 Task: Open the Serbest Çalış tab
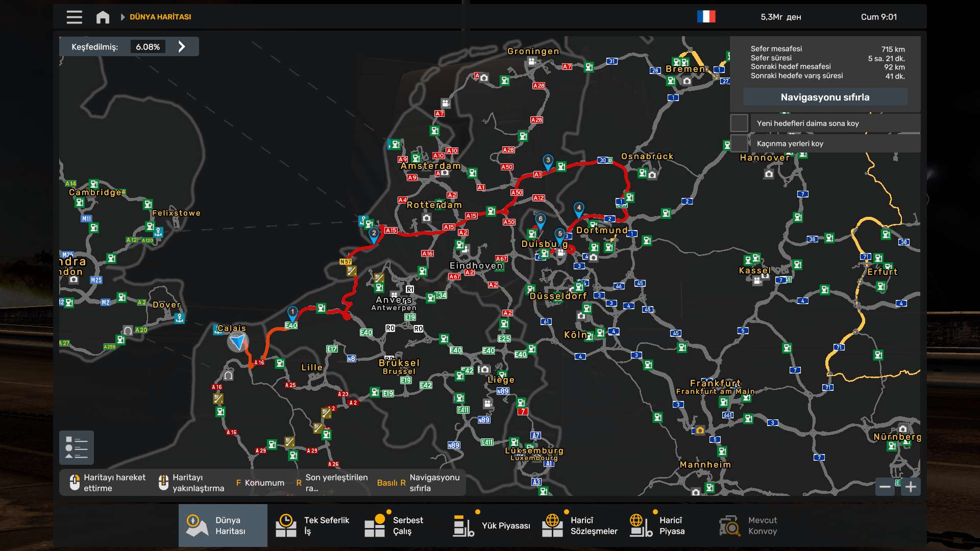pyautogui.click(x=401, y=525)
